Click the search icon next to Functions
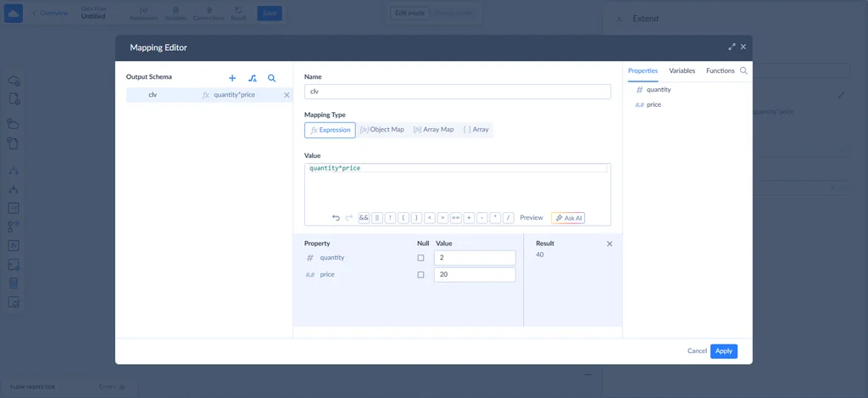 [743, 70]
